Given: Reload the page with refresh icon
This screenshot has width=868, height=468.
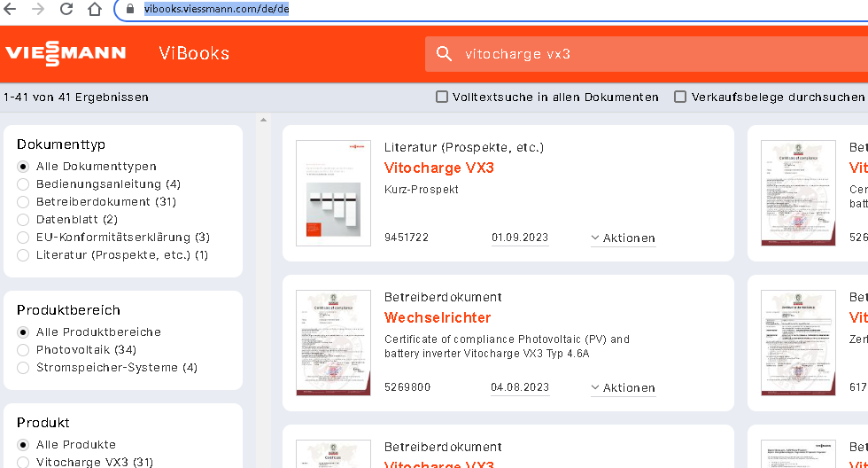Looking at the screenshot, I should click(66, 10).
